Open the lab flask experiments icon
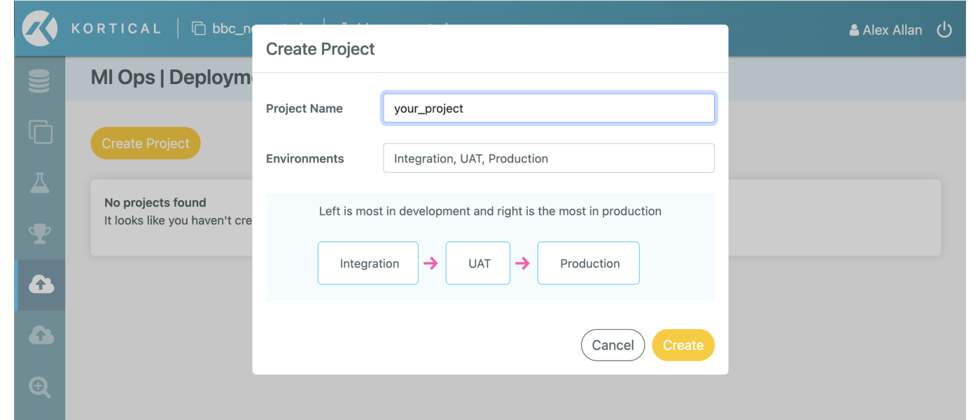The image size is (980, 420). [40, 183]
